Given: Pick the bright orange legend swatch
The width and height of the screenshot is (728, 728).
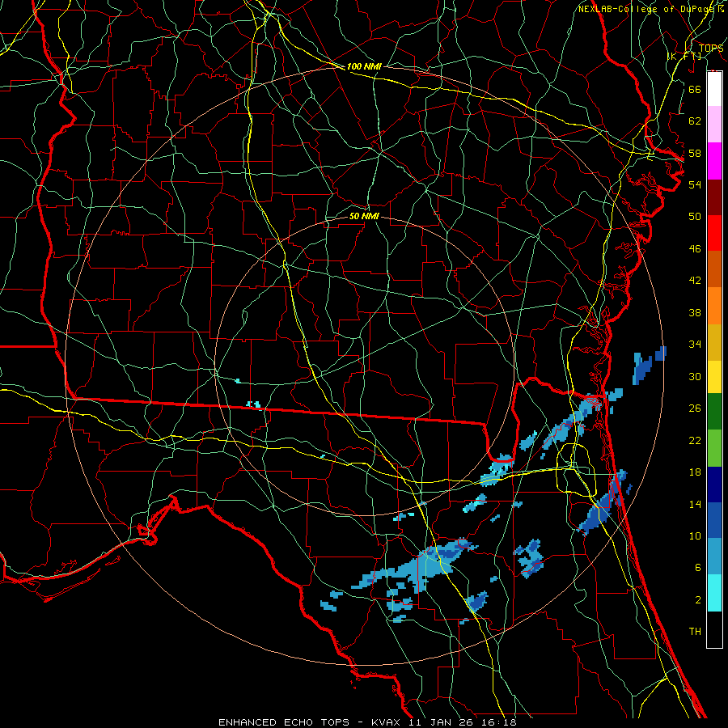Looking at the screenshot, I should pos(714,306).
